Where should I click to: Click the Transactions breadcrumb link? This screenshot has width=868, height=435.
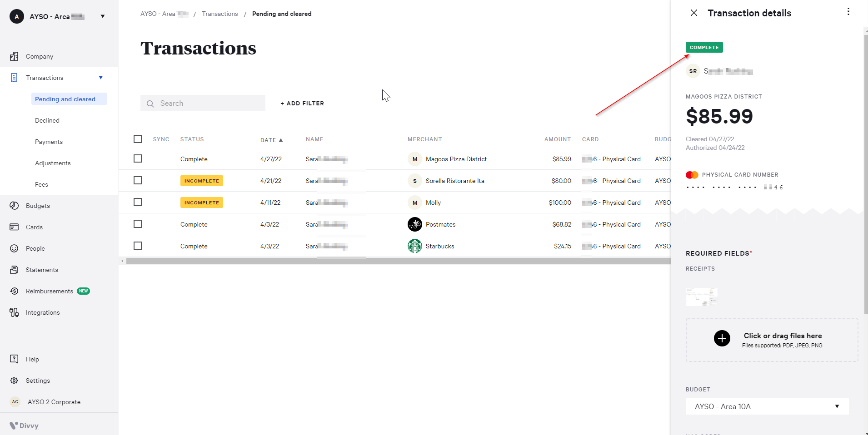pyautogui.click(x=219, y=14)
